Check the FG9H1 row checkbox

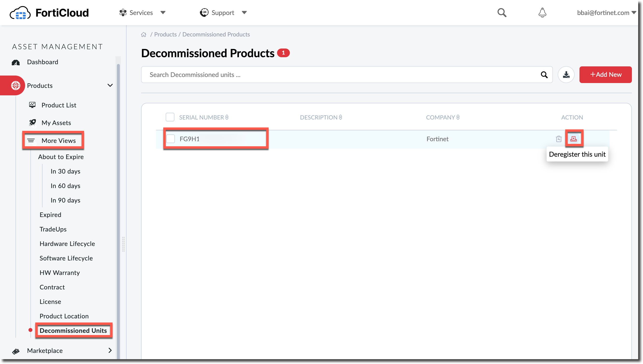(171, 139)
